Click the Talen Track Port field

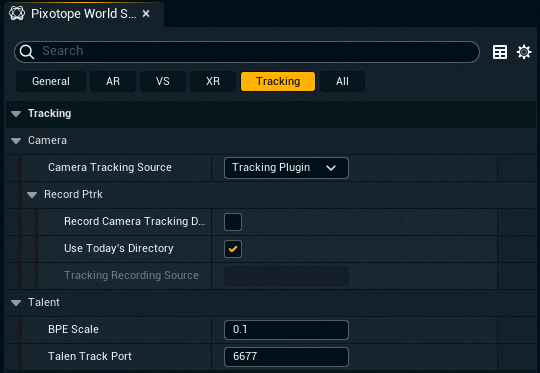pos(286,356)
